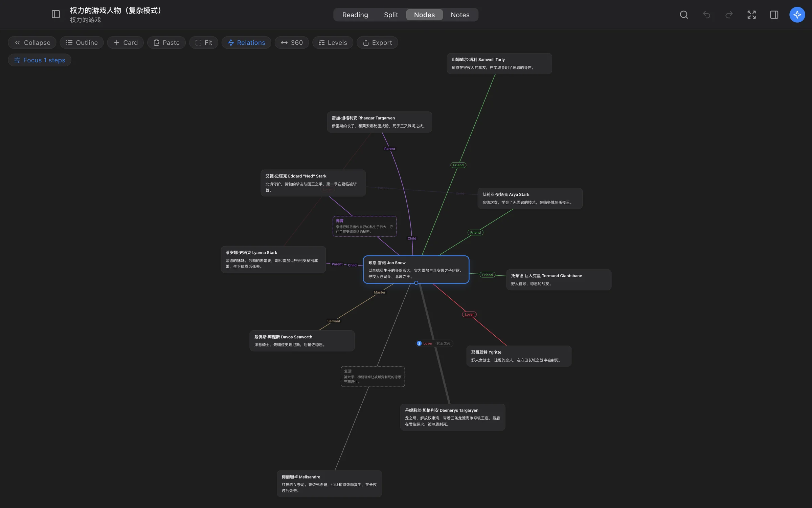Open the Levels options

(333, 43)
